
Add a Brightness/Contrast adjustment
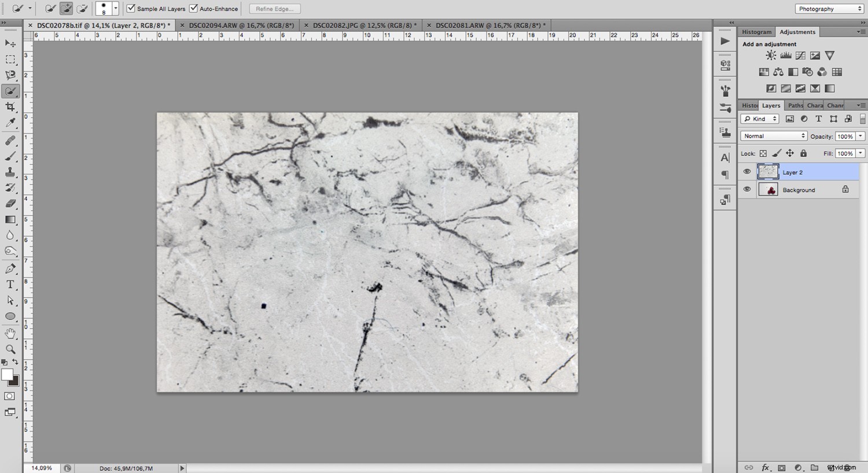[x=770, y=55]
